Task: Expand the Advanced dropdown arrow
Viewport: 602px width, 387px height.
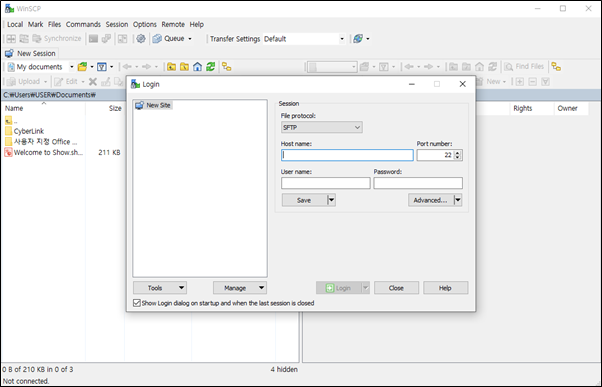Action: [x=458, y=200]
